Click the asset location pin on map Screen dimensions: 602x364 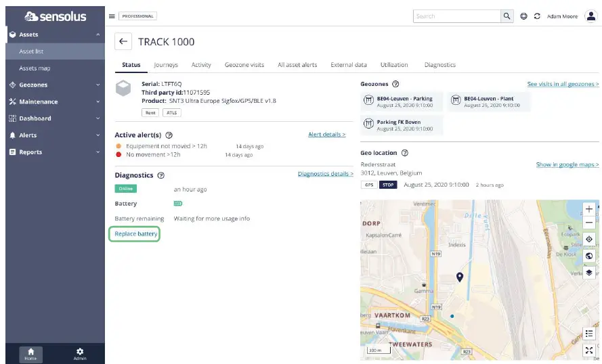pyautogui.click(x=460, y=277)
